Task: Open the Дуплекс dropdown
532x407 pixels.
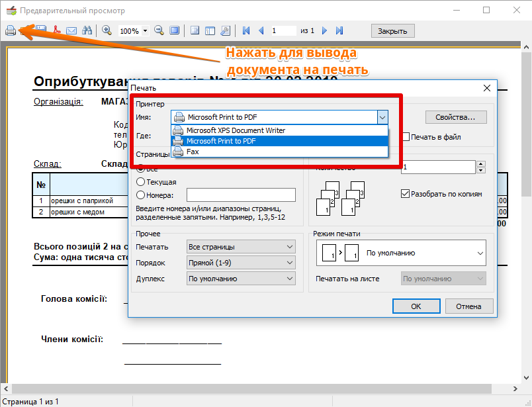Action: point(241,279)
